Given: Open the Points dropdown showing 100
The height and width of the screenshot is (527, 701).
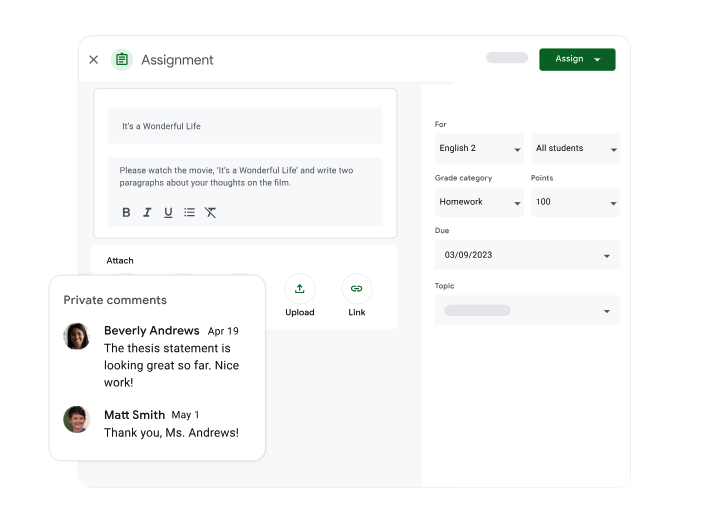Looking at the screenshot, I should click(575, 202).
